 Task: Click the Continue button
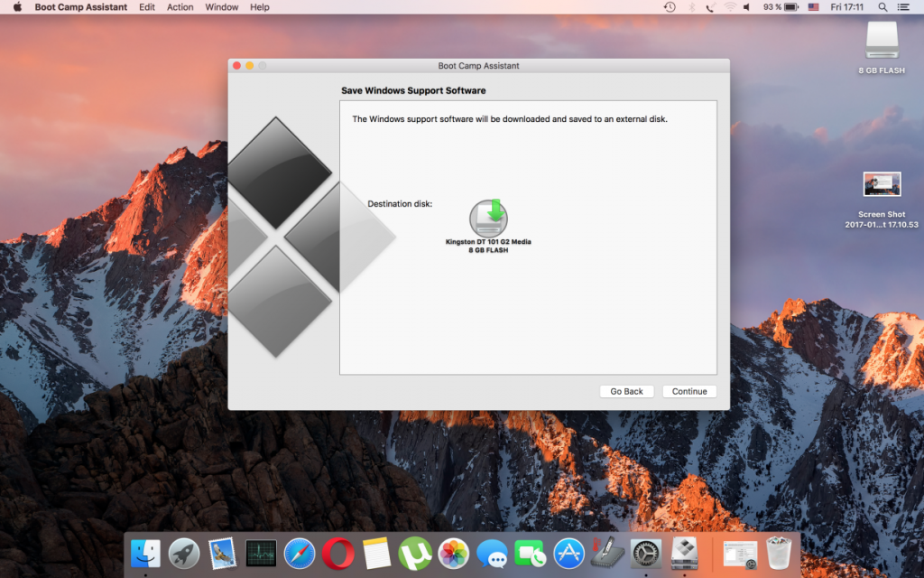[x=689, y=391]
